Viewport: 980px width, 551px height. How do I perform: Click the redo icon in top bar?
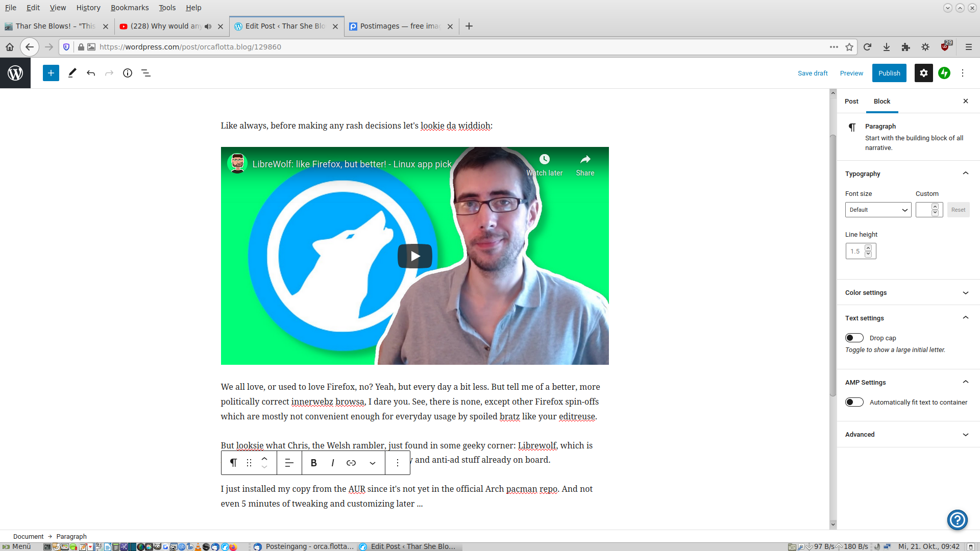[109, 72]
